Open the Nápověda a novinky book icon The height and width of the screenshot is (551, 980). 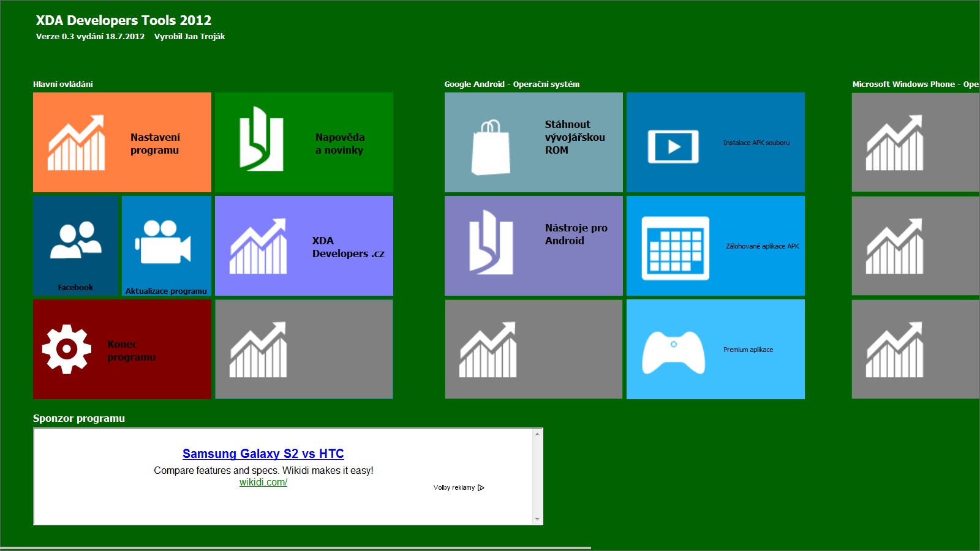click(x=262, y=138)
